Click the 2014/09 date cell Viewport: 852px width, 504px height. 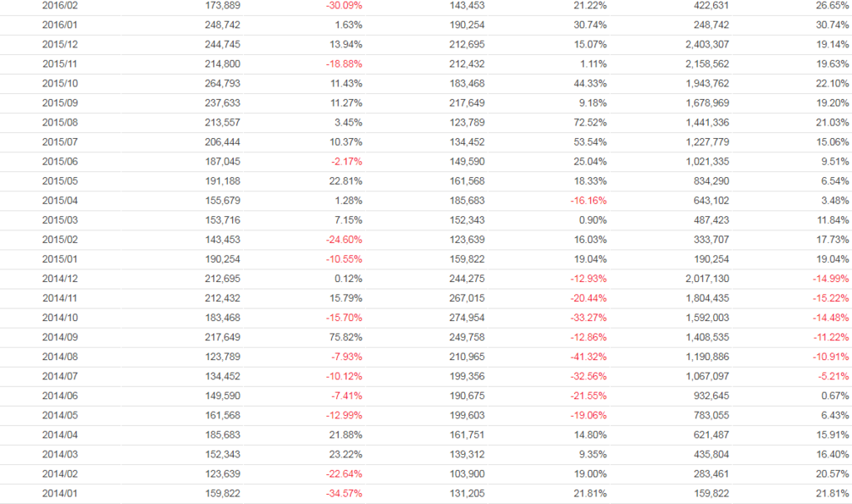(x=60, y=337)
